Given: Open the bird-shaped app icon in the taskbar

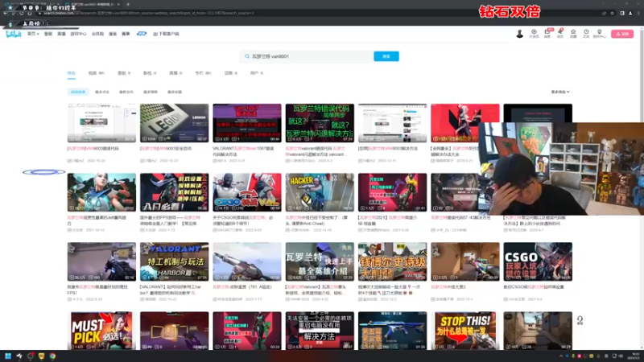Looking at the screenshot, I should [19, 356].
